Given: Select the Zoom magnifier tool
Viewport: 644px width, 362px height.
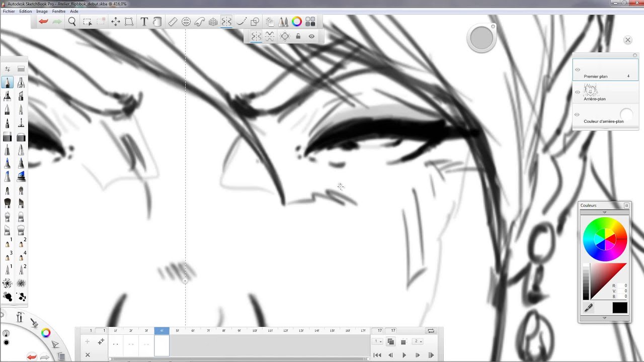Looking at the screenshot, I should 72,22.
